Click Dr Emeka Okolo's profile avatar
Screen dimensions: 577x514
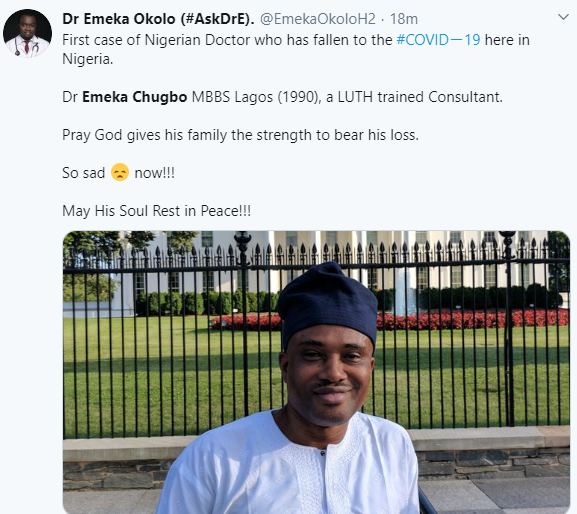(x=27, y=33)
